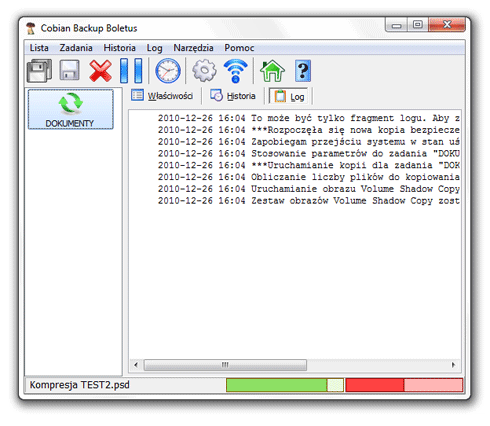The image size is (490, 426).
Task: Open the Narzędzia menu
Action: pyautogui.click(x=193, y=48)
